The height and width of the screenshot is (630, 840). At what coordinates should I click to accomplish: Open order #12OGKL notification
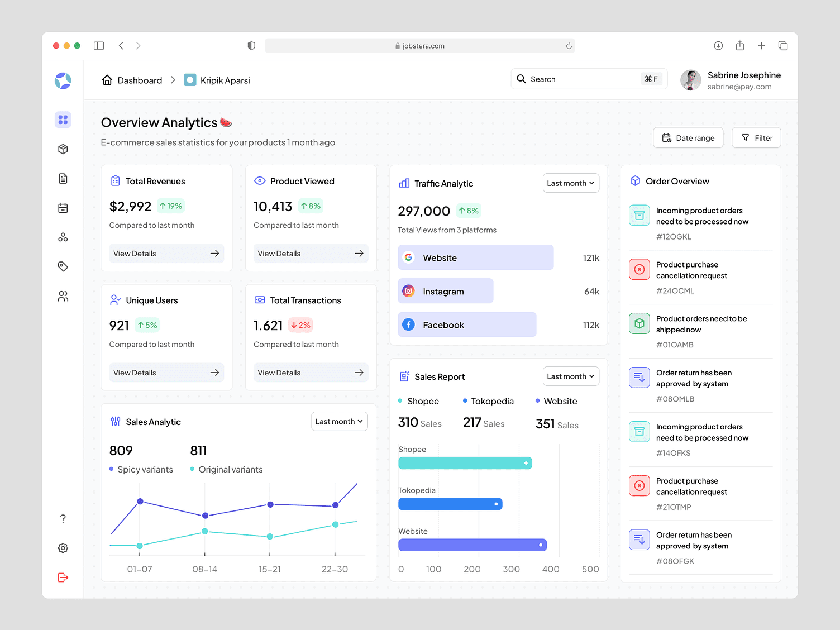(701, 223)
